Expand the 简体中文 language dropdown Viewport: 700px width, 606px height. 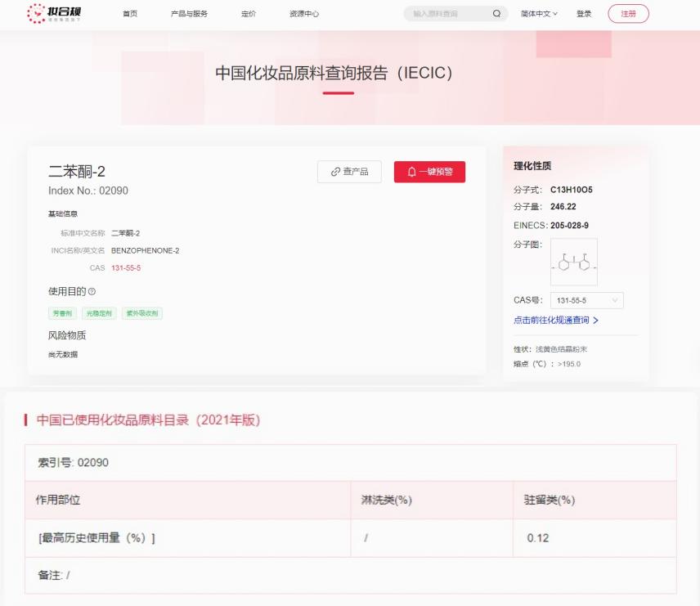(x=539, y=14)
